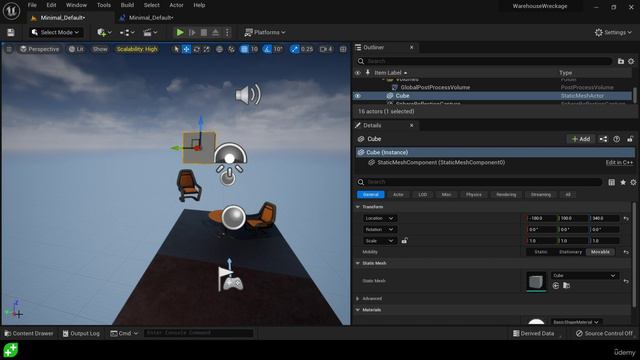Activate the scale gizmo tool
640x360 pixels.
point(207,49)
